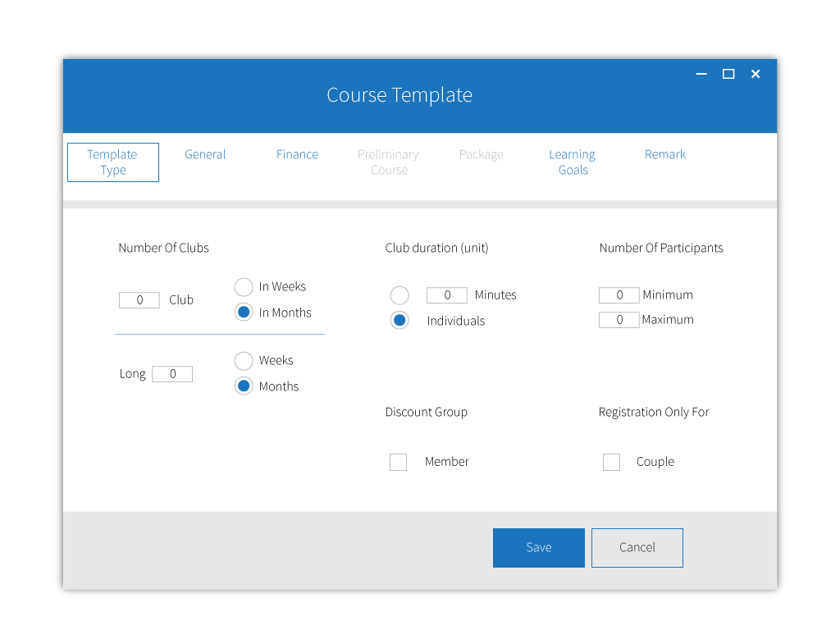The height and width of the screenshot is (630, 840).
Task: Open the Template Type tab
Action: pos(112,162)
